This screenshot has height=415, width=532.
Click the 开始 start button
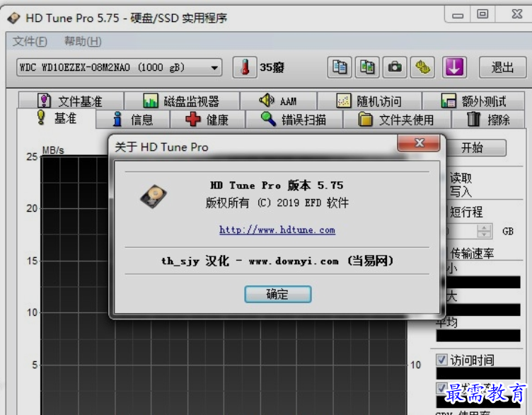click(x=475, y=148)
